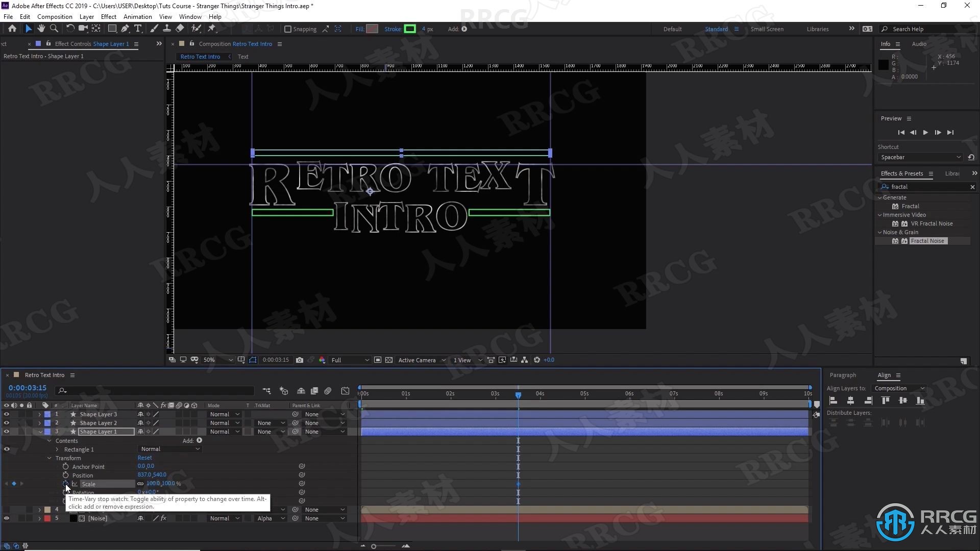Viewport: 980px width, 551px height.
Task: Select the Zoom magnifier tool
Action: (54, 29)
